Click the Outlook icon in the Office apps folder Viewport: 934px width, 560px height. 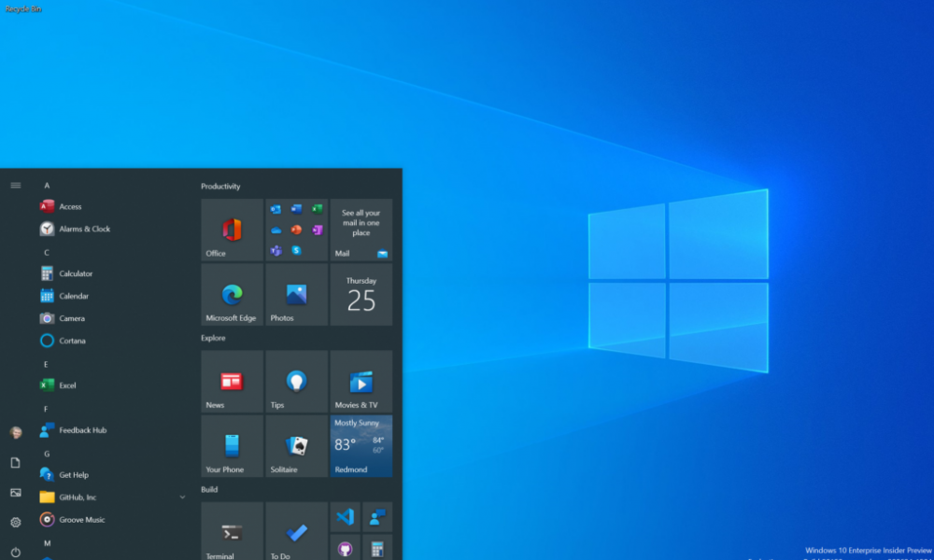pos(276,209)
